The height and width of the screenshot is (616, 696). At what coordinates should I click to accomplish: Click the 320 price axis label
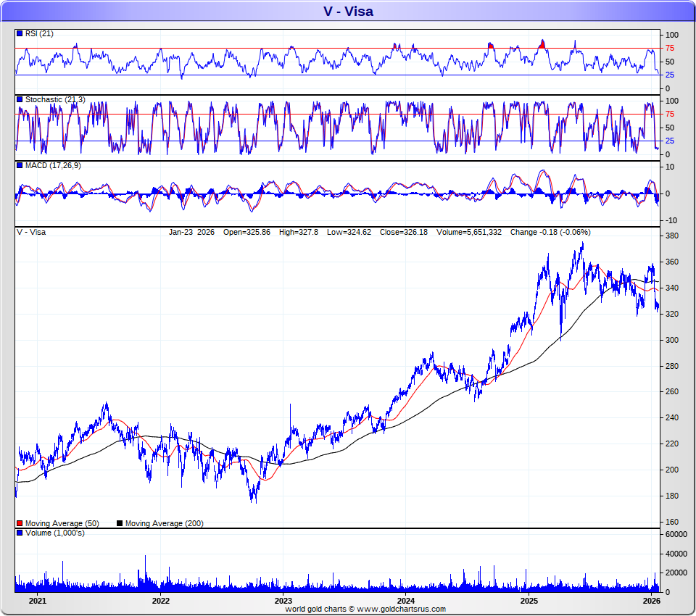(x=672, y=315)
